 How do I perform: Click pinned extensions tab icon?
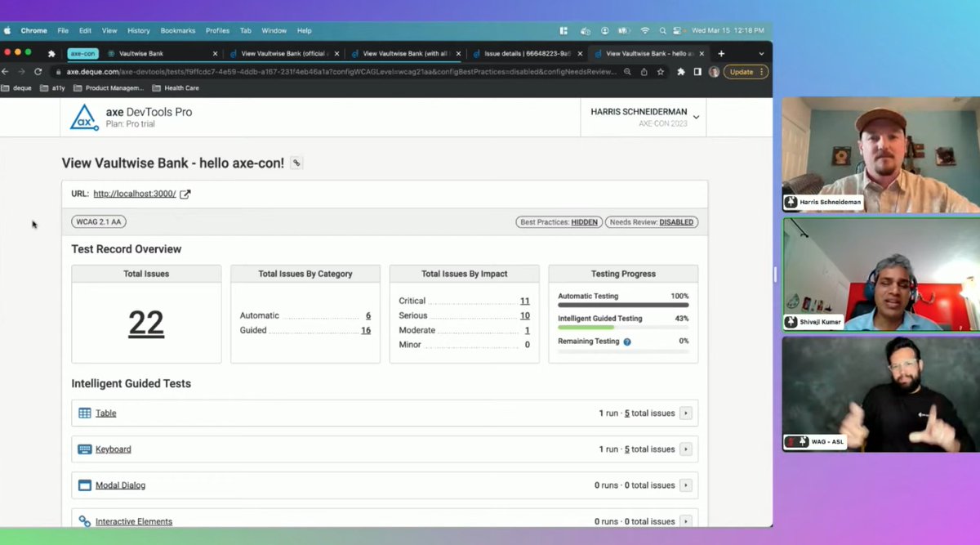coord(51,54)
